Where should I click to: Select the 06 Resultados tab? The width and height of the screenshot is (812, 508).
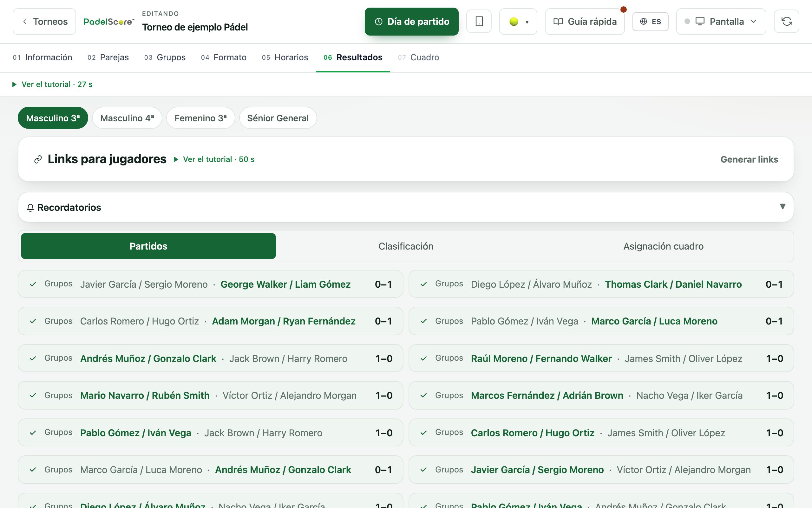tap(353, 57)
